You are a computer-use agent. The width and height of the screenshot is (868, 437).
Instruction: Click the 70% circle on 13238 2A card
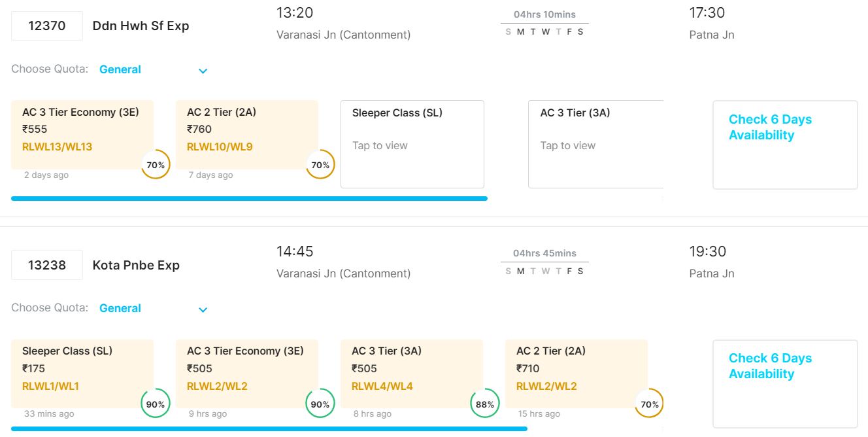(x=650, y=404)
